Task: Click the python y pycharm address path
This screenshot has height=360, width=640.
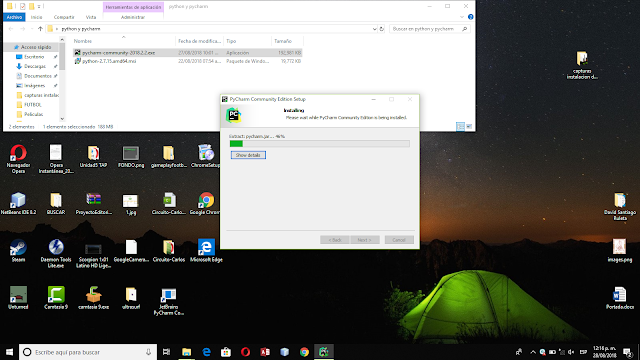Action: [x=81, y=29]
